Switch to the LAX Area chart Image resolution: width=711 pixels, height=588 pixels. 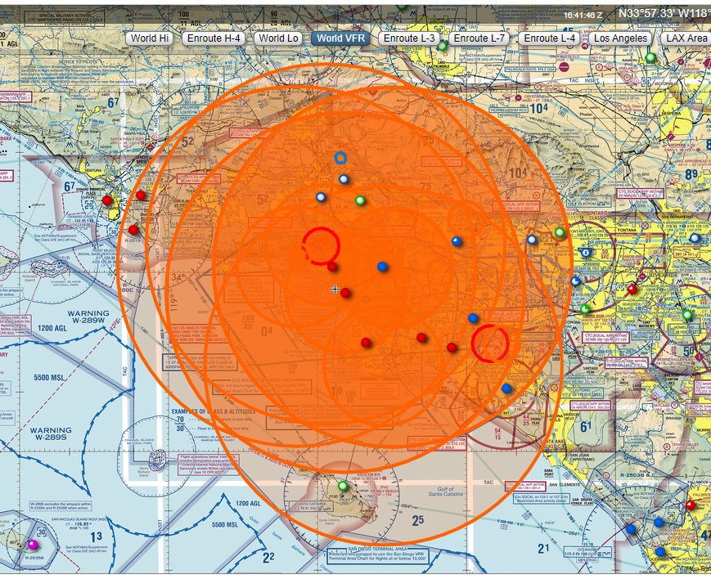pos(686,38)
